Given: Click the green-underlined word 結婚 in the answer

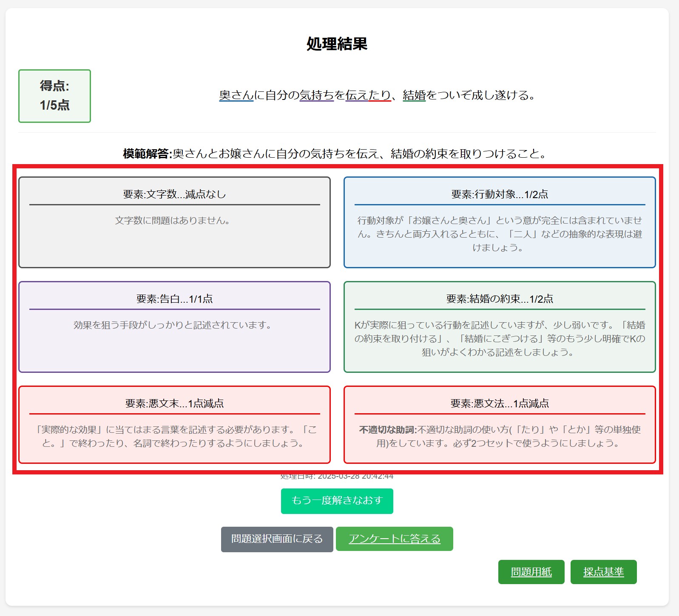Looking at the screenshot, I should click(x=414, y=95).
